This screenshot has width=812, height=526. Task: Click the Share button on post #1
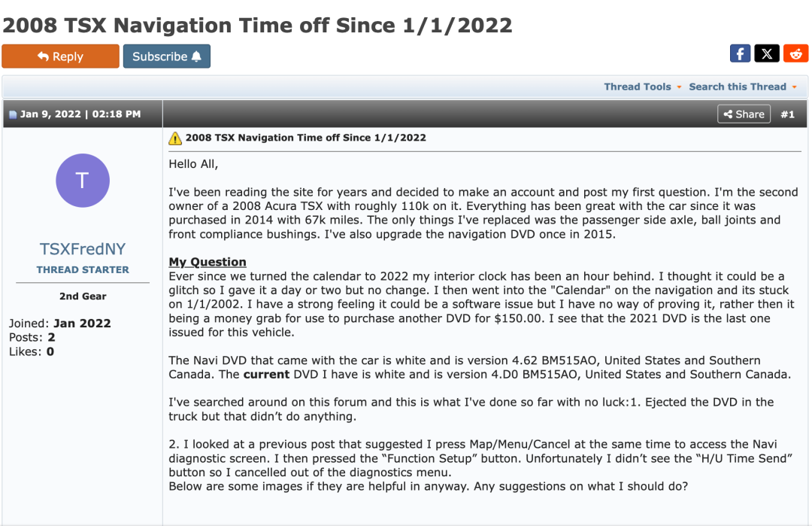[x=744, y=114]
